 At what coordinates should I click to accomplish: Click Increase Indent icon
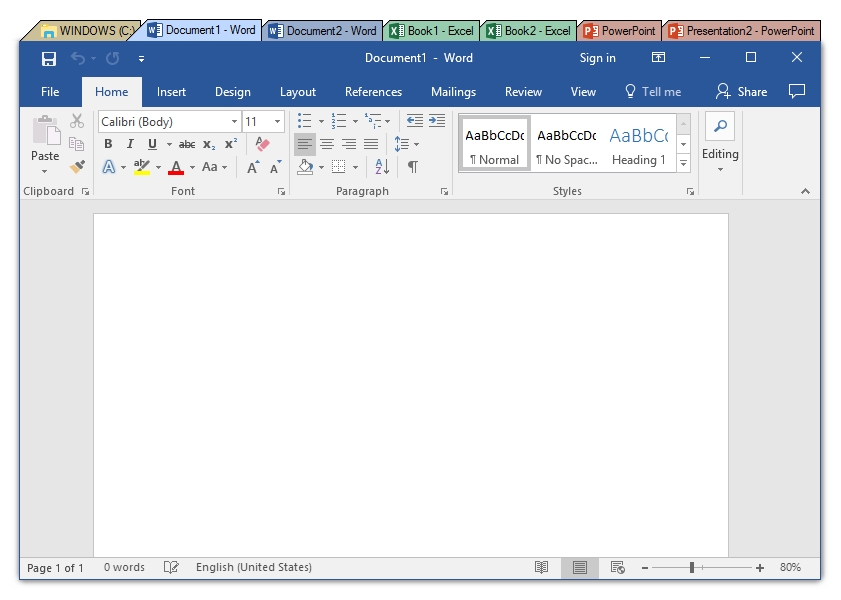[x=437, y=121]
